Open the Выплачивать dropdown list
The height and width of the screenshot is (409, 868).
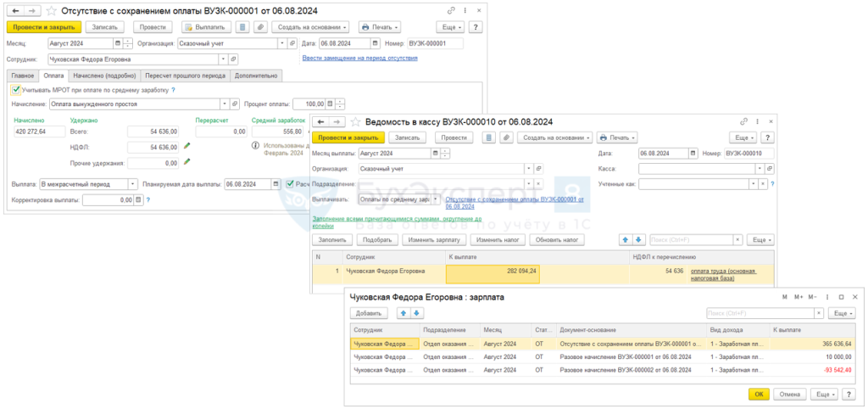pyautogui.click(x=436, y=199)
